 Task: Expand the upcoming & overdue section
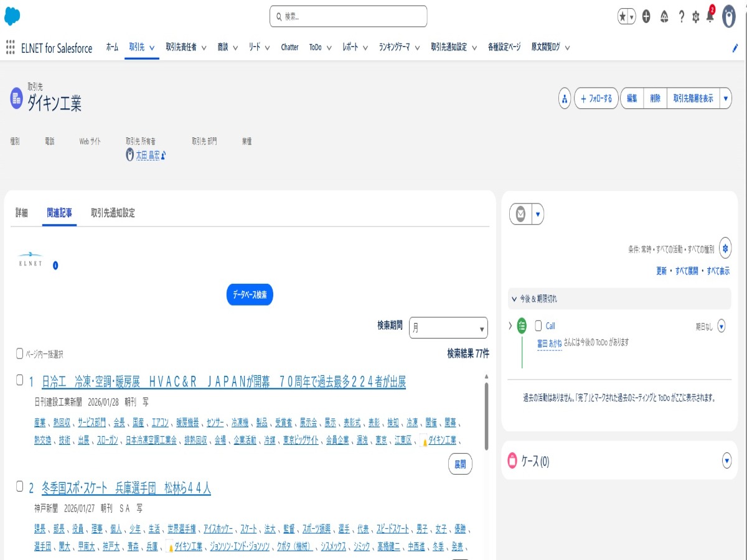(514, 299)
